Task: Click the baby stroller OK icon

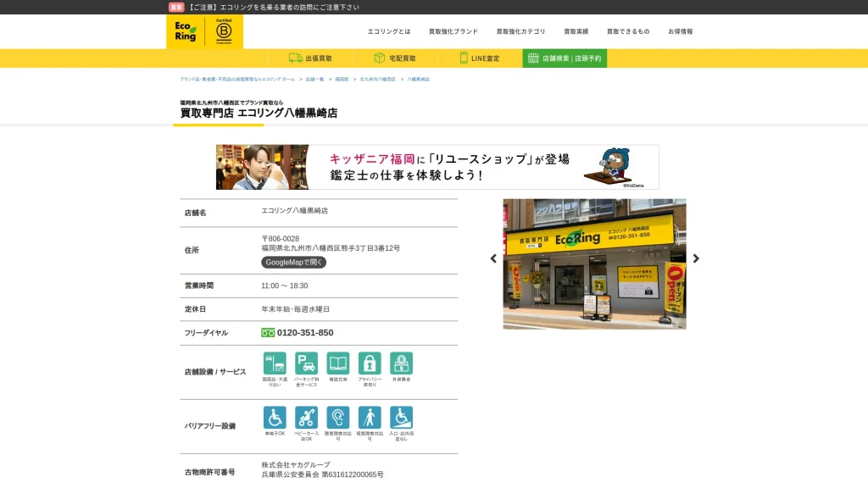Action: (306, 418)
